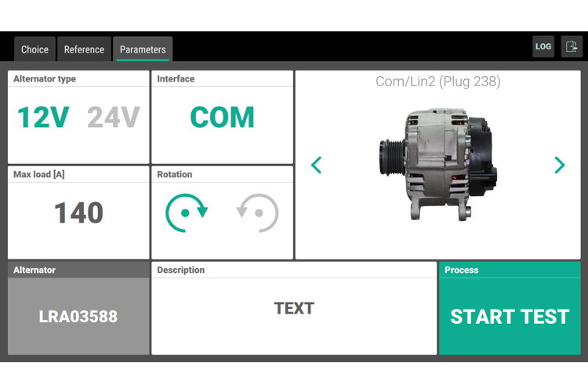Click the Description TEXT field
This screenshot has width=588, height=392.
point(294,309)
